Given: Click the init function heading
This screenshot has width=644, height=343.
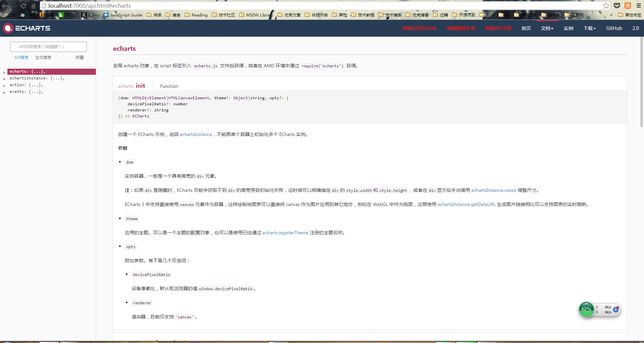Looking at the screenshot, I should point(140,86).
